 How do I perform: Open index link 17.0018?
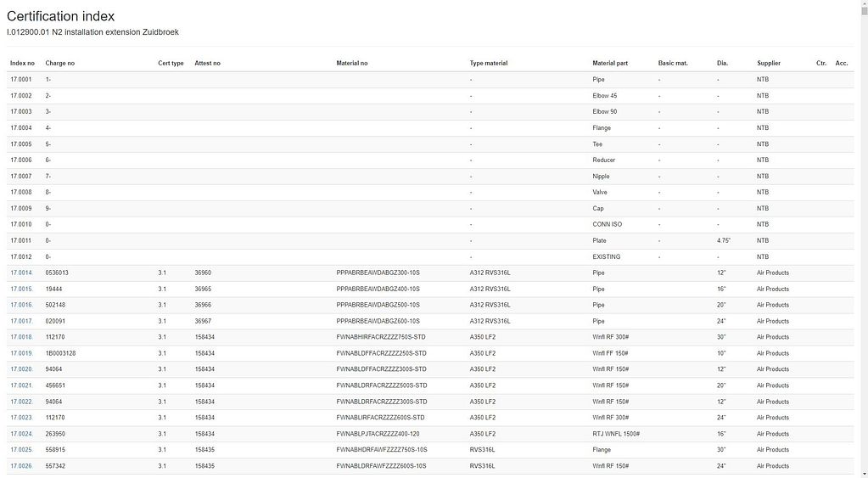(21, 337)
